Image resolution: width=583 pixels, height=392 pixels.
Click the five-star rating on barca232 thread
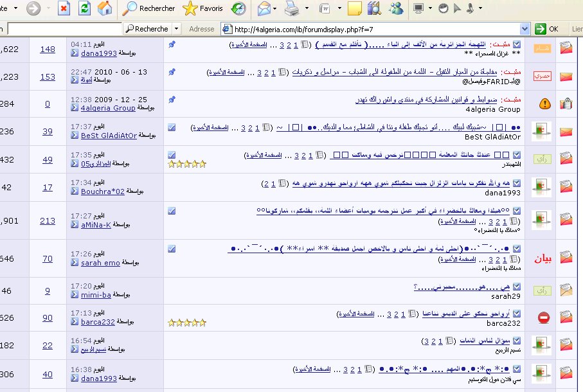click(x=187, y=323)
